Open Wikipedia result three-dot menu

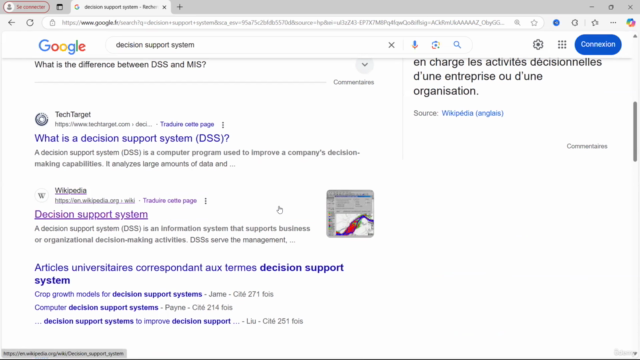[206, 201]
